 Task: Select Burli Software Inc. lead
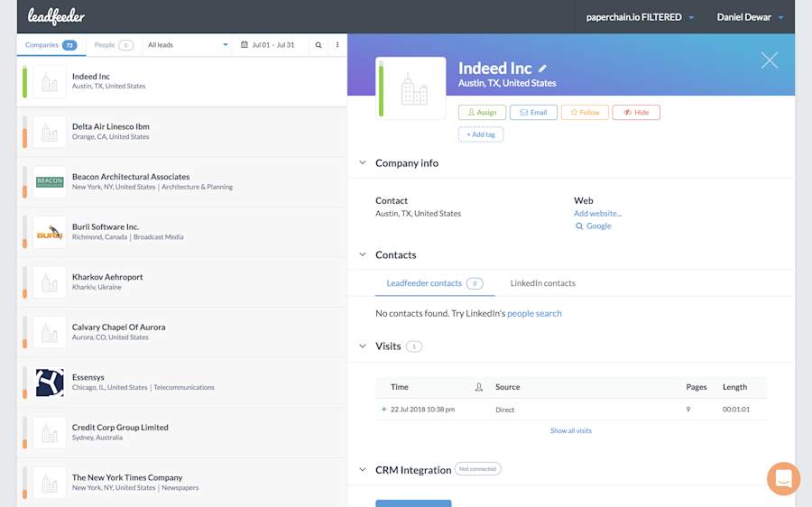(x=181, y=232)
